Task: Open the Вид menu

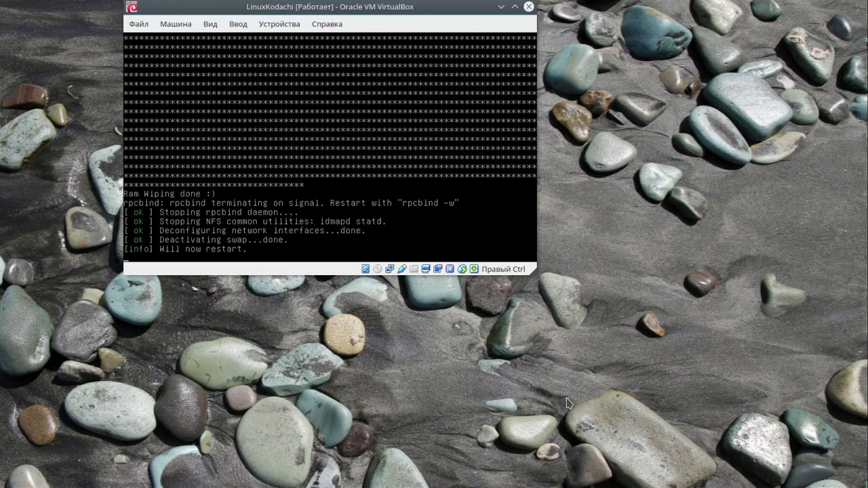Action: pyautogui.click(x=210, y=24)
